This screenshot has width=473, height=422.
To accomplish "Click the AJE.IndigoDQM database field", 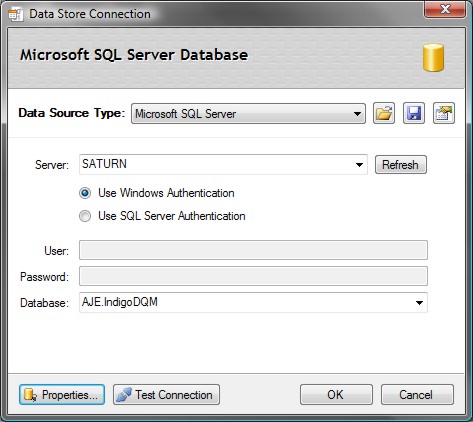I will (253, 302).
